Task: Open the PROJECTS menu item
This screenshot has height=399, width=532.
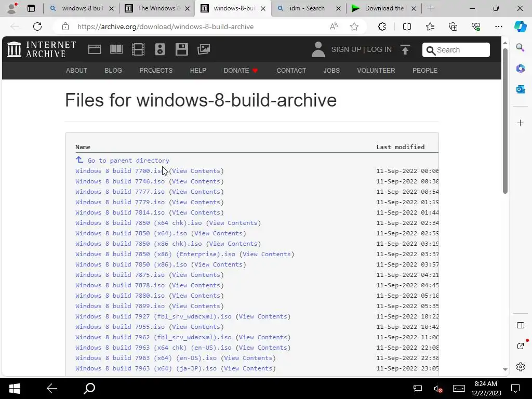Action: coord(156,71)
